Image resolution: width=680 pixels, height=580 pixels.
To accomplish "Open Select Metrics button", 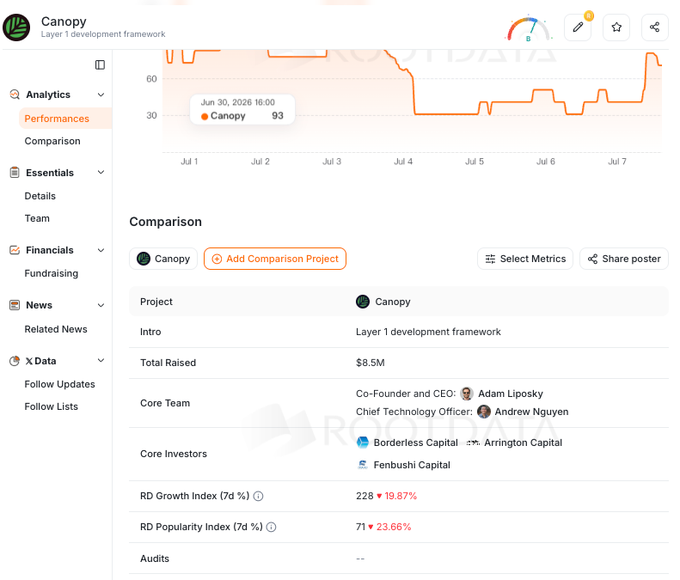I will (x=525, y=259).
